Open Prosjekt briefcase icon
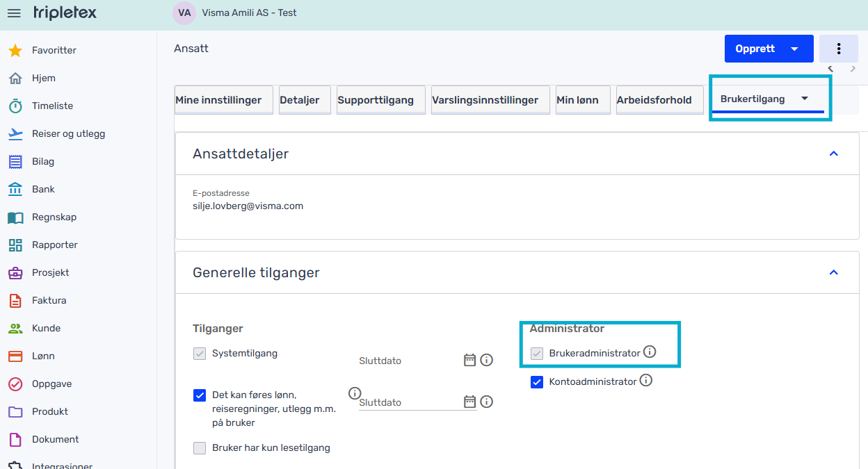 tap(15, 273)
